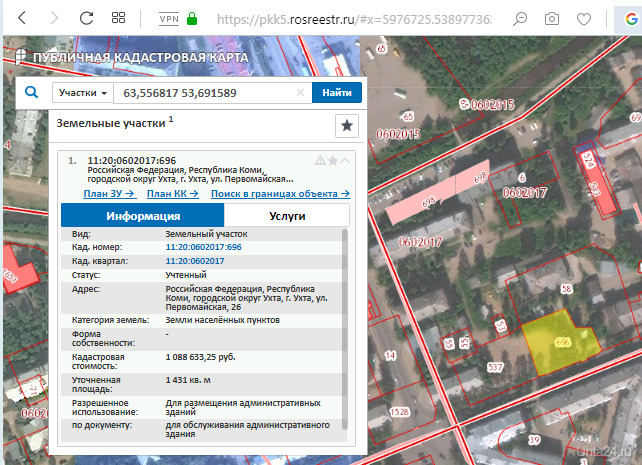
Task: Click the info panel scrollbar
Action: 345,330
